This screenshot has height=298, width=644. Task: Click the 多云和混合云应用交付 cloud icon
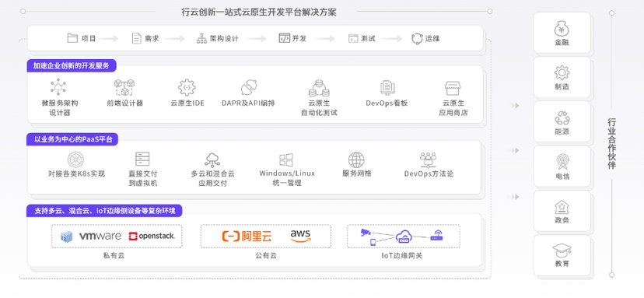tap(212, 160)
